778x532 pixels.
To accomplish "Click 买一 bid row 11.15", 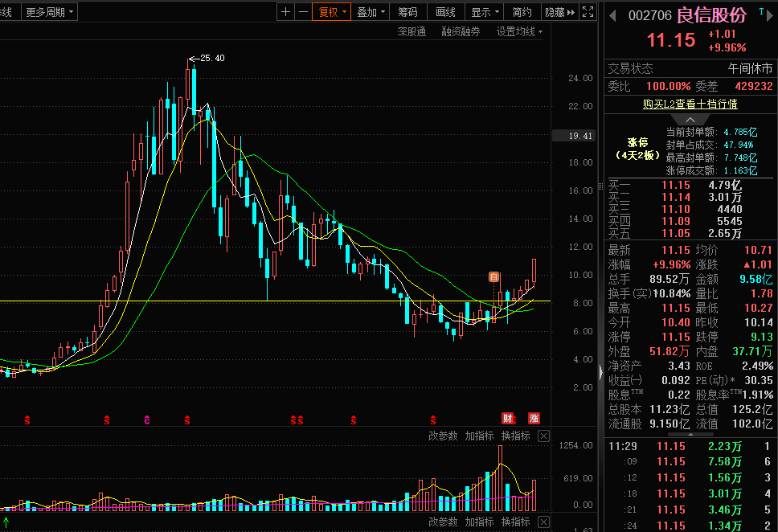I will [x=690, y=185].
